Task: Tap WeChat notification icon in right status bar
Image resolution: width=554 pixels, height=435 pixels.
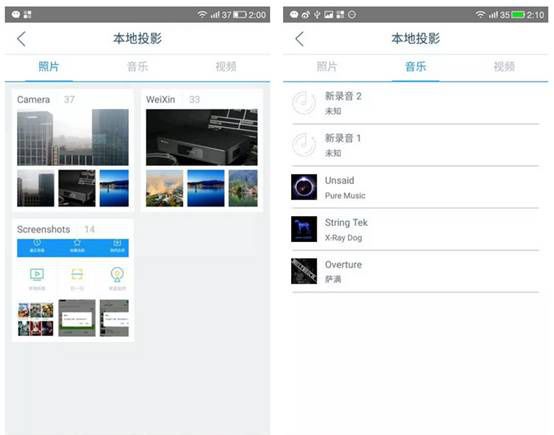Action: tap(294, 14)
